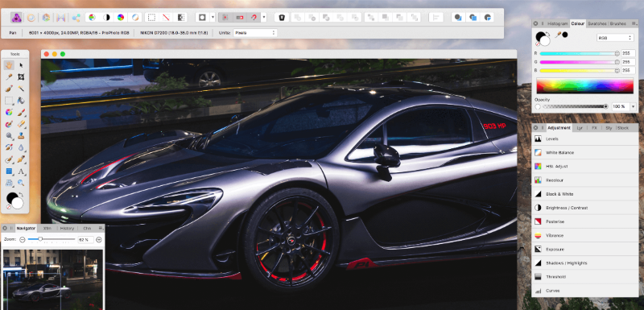644x310 pixels.
Task: Open the Share icon in toolbar
Action: point(76,18)
